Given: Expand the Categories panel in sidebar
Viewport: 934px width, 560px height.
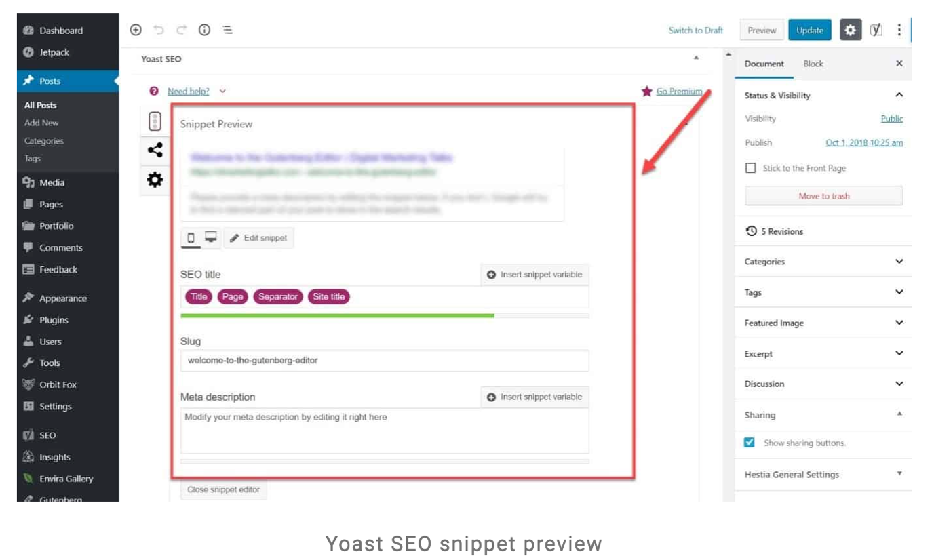Looking at the screenshot, I should [899, 262].
